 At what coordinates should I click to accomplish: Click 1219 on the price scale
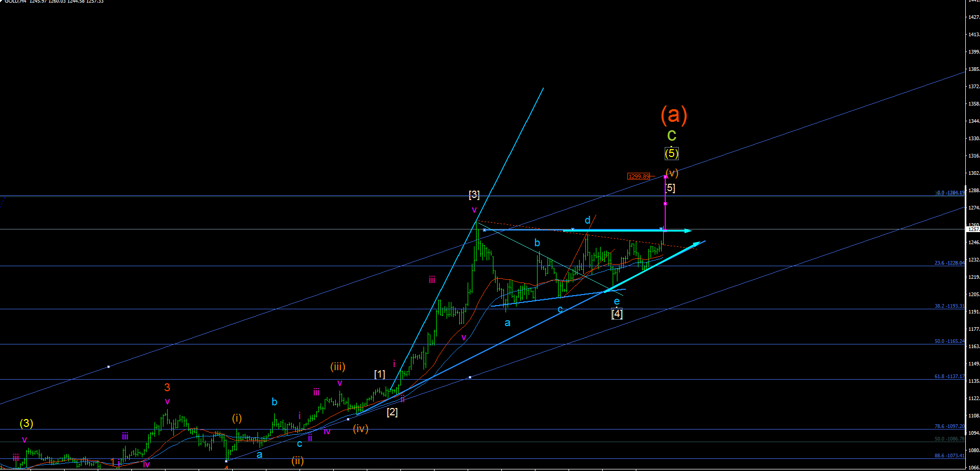tap(974, 277)
